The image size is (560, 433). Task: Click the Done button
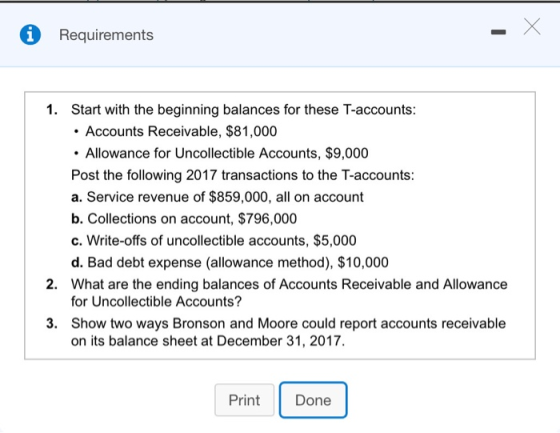313,400
